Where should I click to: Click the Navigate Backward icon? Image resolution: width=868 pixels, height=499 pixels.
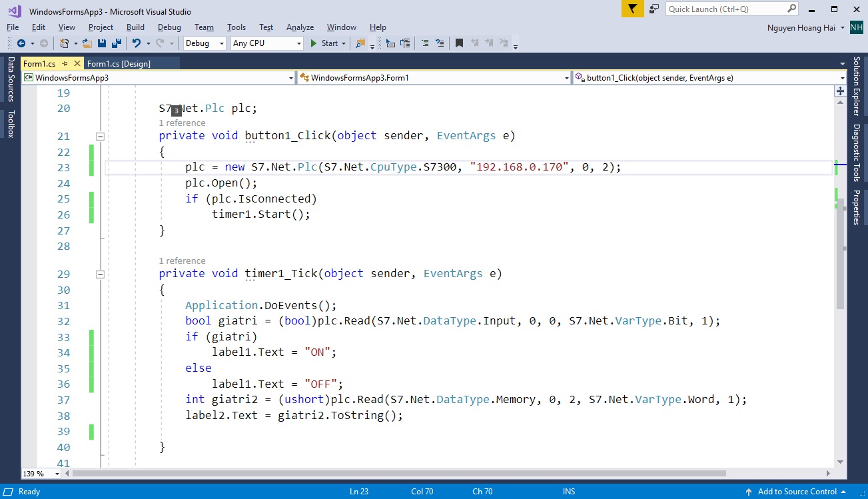click(21, 43)
